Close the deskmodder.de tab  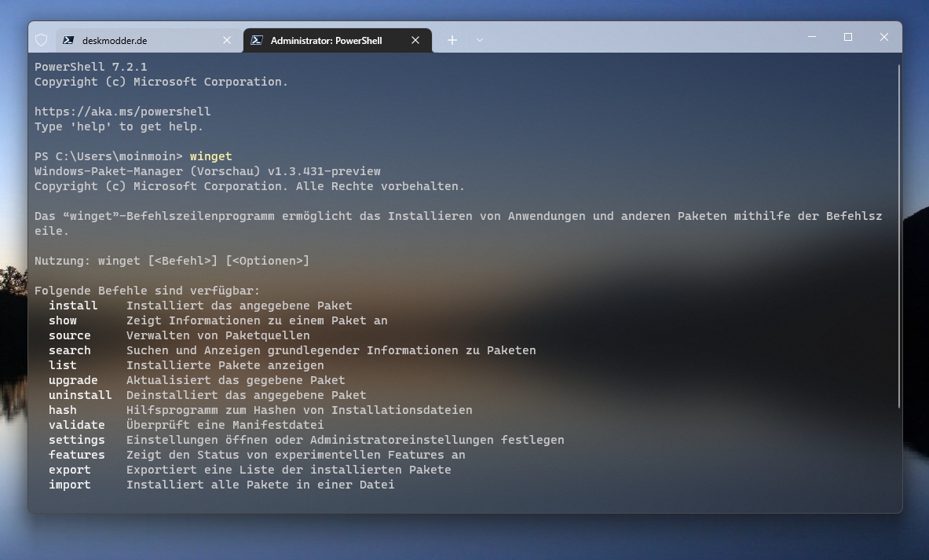227,40
